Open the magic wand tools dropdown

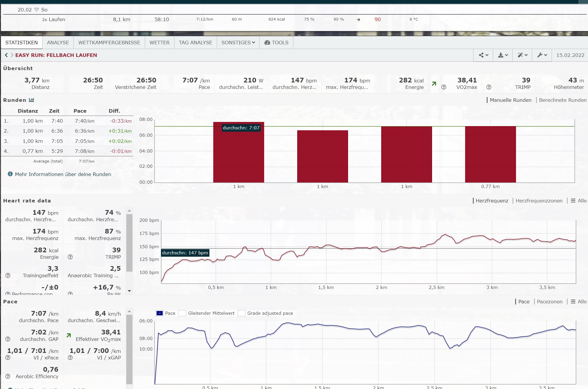tap(522, 55)
